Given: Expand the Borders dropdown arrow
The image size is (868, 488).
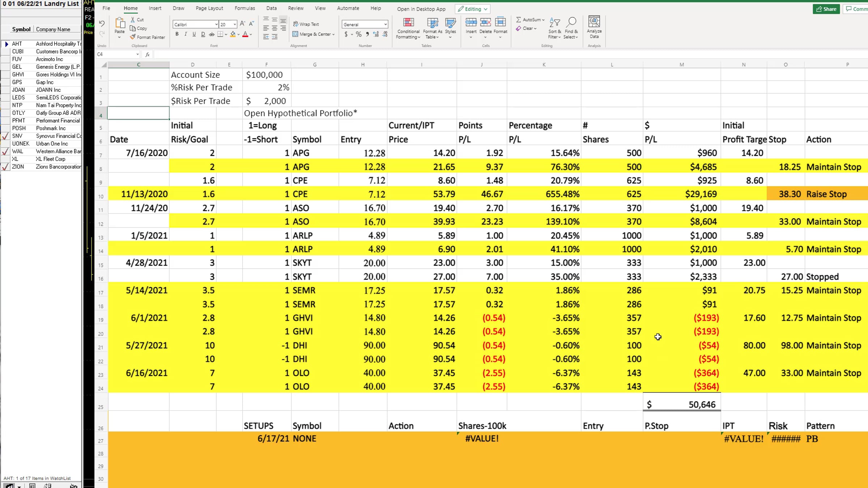Looking at the screenshot, I should click(226, 34).
